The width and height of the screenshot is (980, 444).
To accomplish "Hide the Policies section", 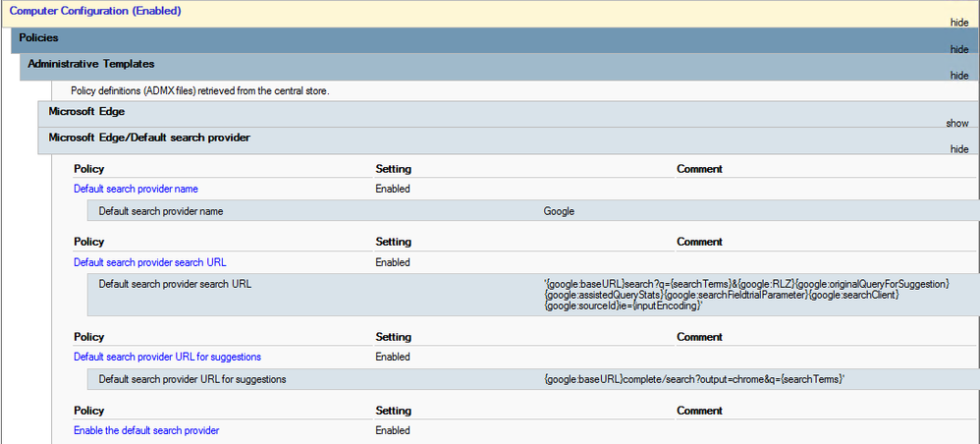I will pos(958,49).
